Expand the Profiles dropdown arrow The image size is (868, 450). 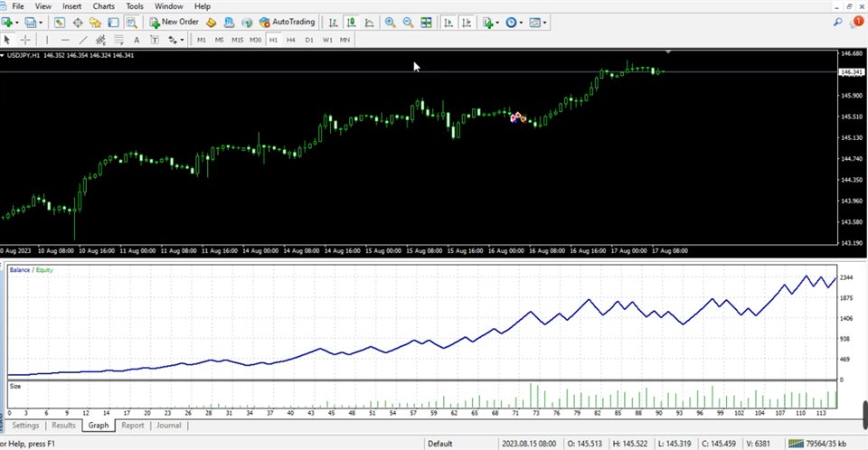pos(41,23)
